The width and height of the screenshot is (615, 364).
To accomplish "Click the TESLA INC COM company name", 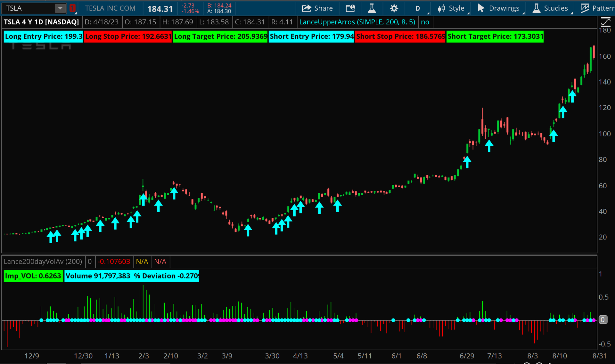I will [x=110, y=8].
